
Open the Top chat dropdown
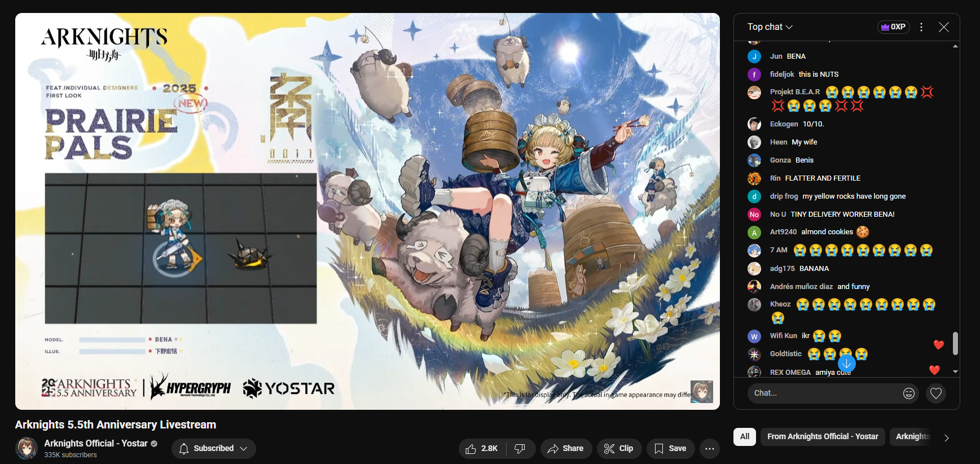click(x=770, y=27)
